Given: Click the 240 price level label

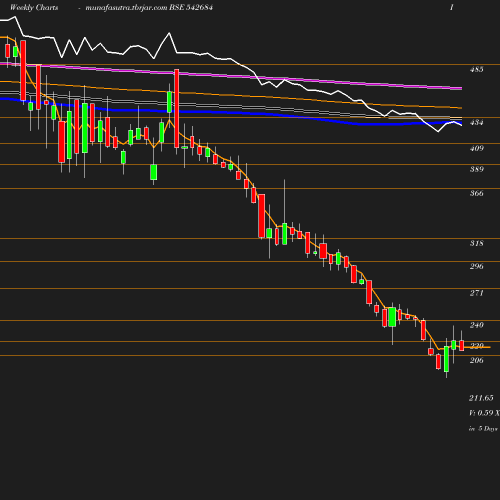Looking at the screenshot, I should [x=476, y=325].
